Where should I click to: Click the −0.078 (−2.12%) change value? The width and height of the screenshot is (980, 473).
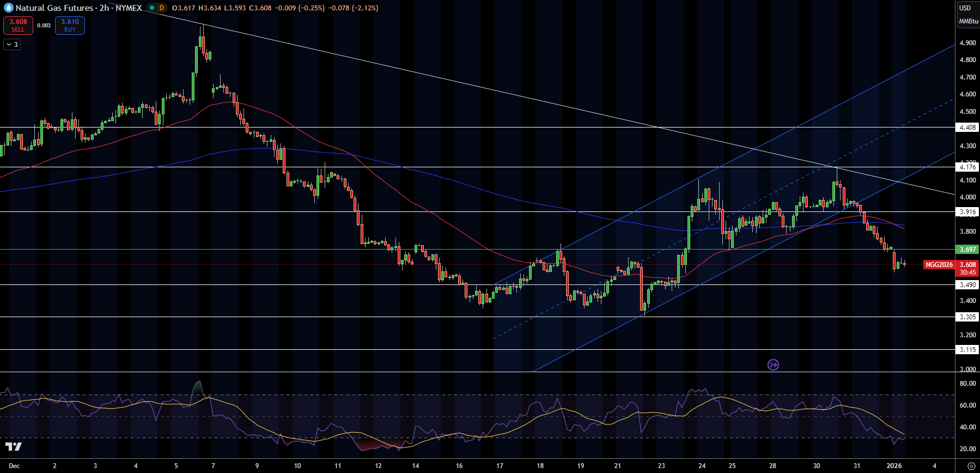pos(353,8)
